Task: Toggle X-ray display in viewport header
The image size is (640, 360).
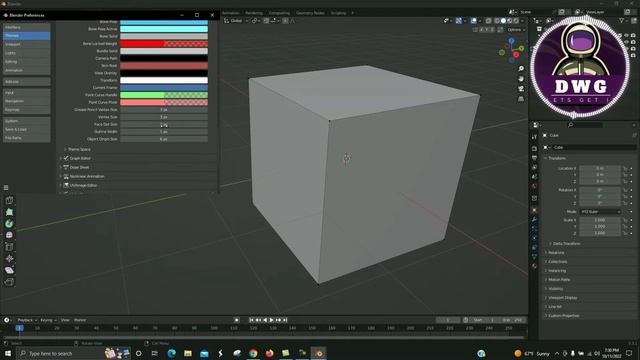Action: 489,20
